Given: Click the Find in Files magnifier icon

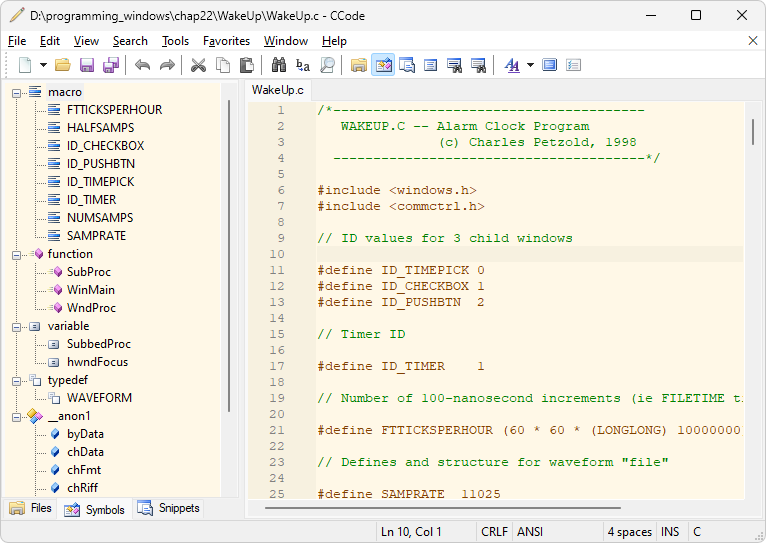Looking at the screenshot, I should click(x=327, y=65).
